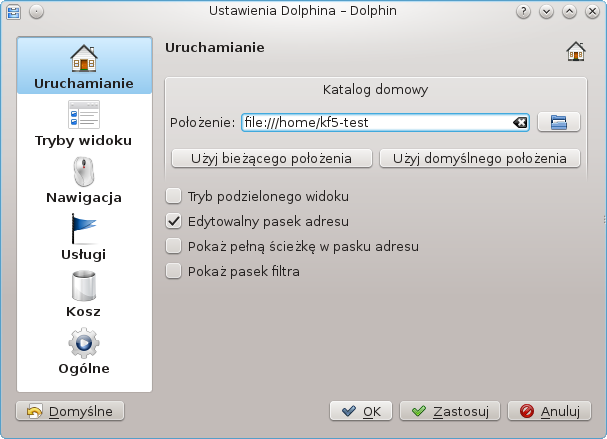Open the Nawigacja mouse icon page
The height and width of the screenshot is (439, 607).
(x=84, y=173)
